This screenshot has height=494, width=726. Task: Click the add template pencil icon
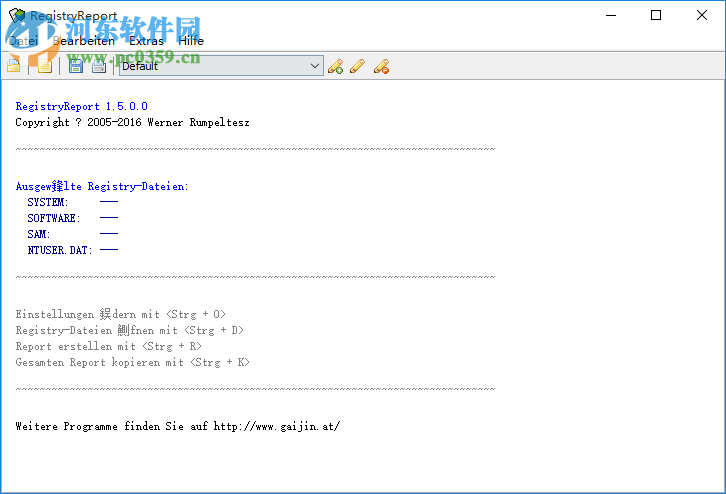[335, 67]
